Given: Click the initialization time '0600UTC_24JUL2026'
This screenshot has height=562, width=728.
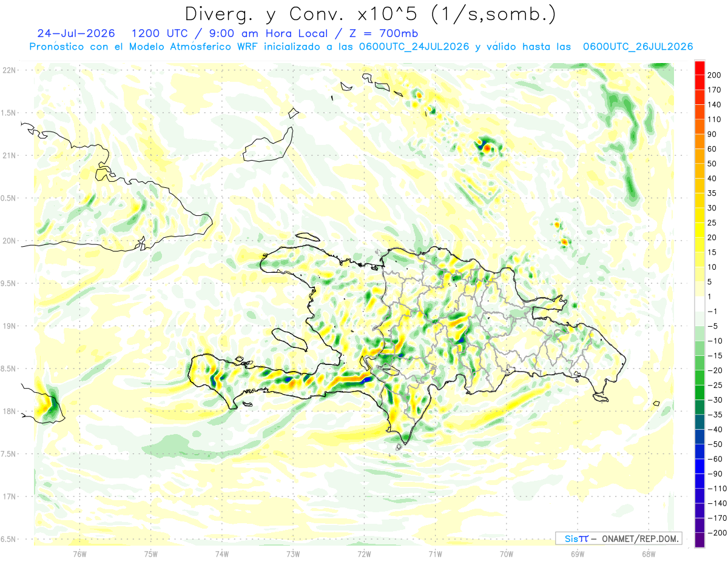Looking at the screenshot, I should click(414, 47).
